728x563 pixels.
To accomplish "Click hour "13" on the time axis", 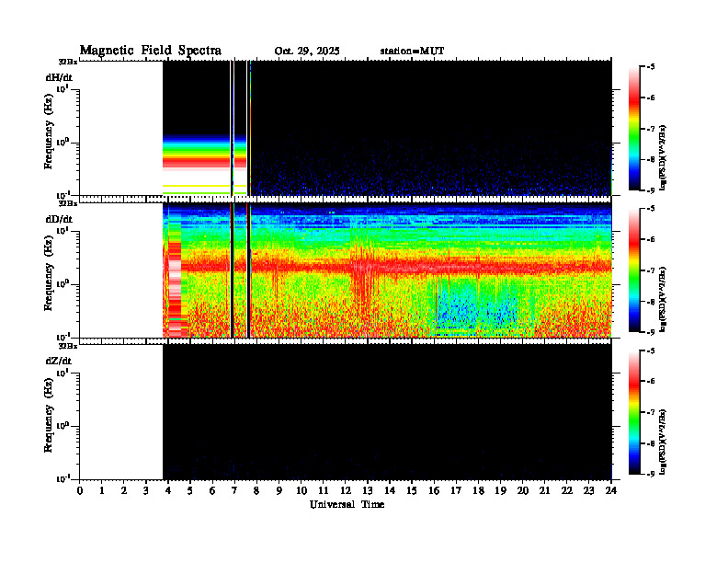I will (x=368, y=490).
